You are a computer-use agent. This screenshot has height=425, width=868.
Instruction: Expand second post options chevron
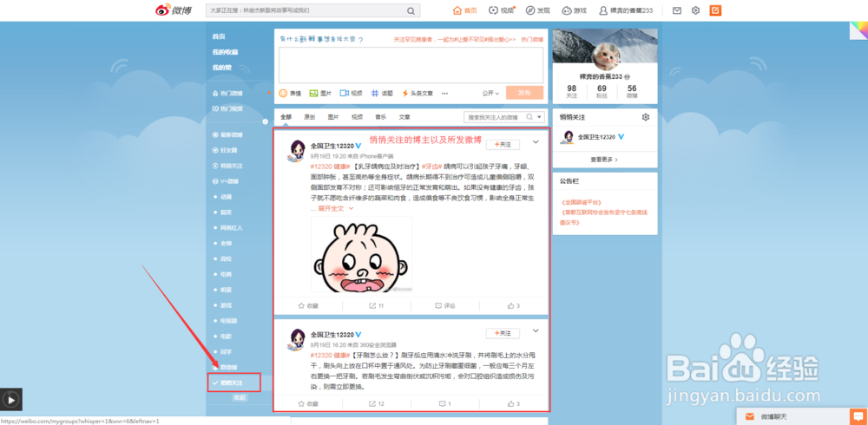tap(536, 331)
